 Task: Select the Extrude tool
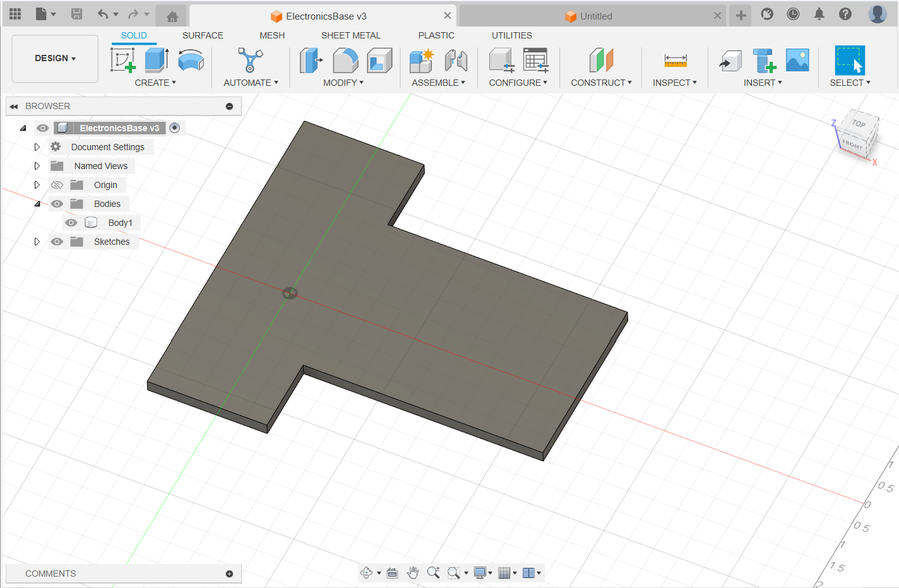[x=157, y=60]
